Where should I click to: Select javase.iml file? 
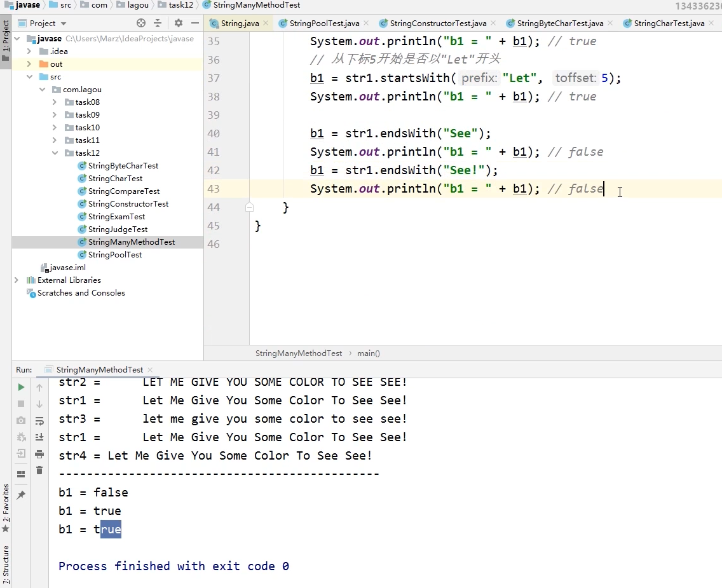click(x=63, y=268)
